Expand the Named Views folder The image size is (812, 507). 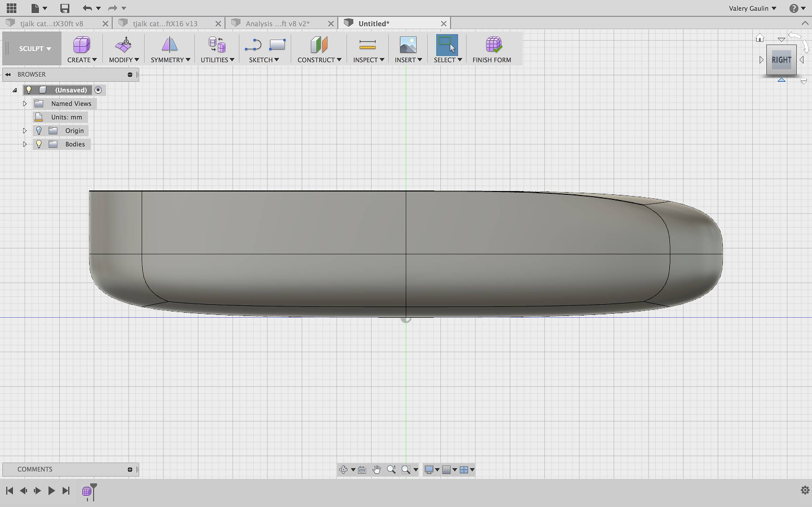coord(24,104)
